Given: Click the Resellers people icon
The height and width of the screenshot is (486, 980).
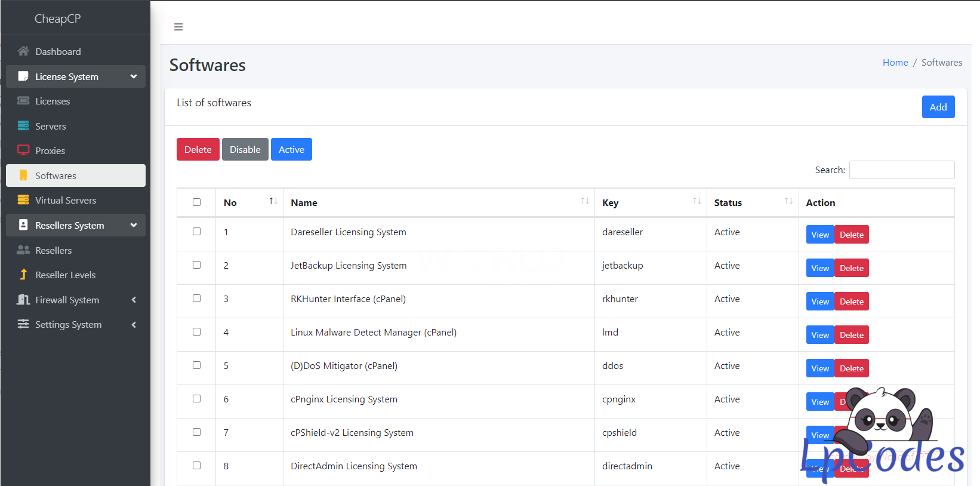Looking at the screenshot, I should (x=23, y=250).
